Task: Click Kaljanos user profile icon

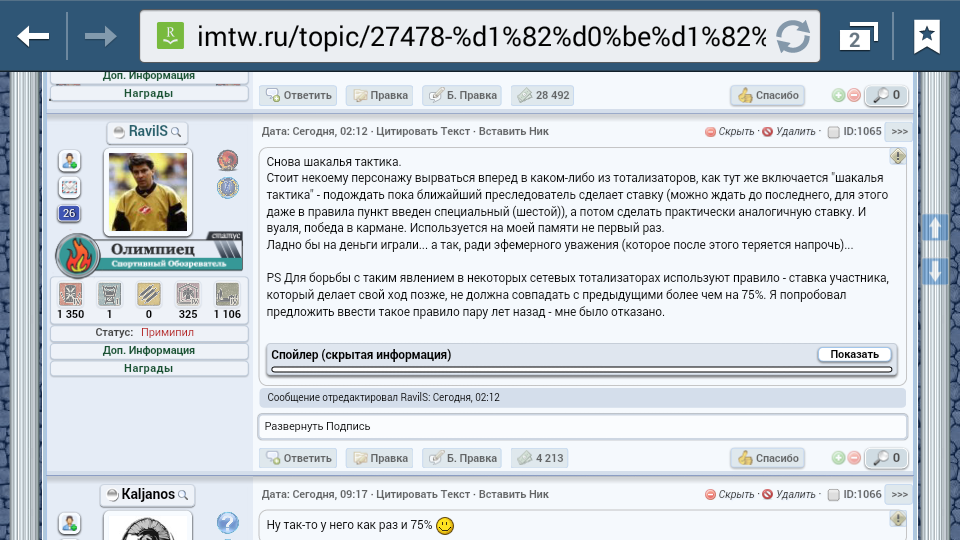Action: [69, 523]
